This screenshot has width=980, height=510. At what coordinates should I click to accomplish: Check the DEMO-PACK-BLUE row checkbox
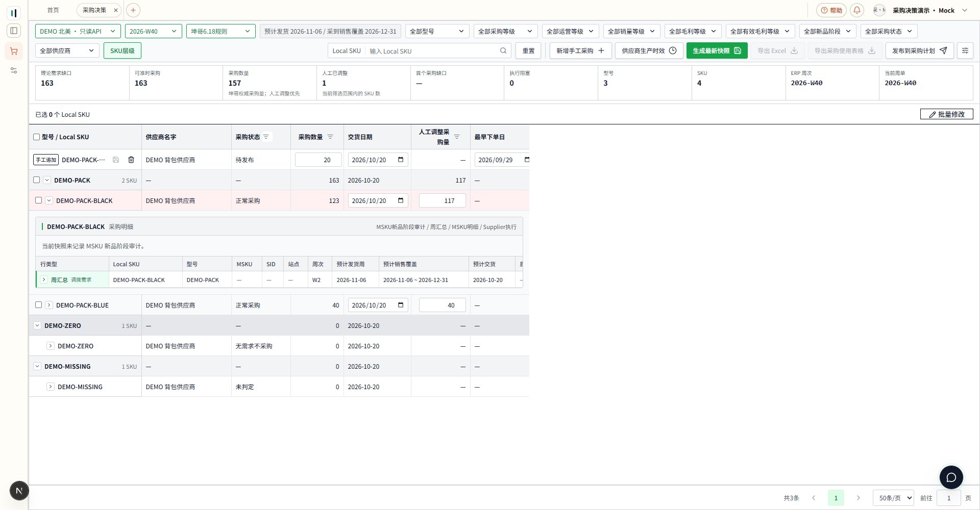click(38, 305)
